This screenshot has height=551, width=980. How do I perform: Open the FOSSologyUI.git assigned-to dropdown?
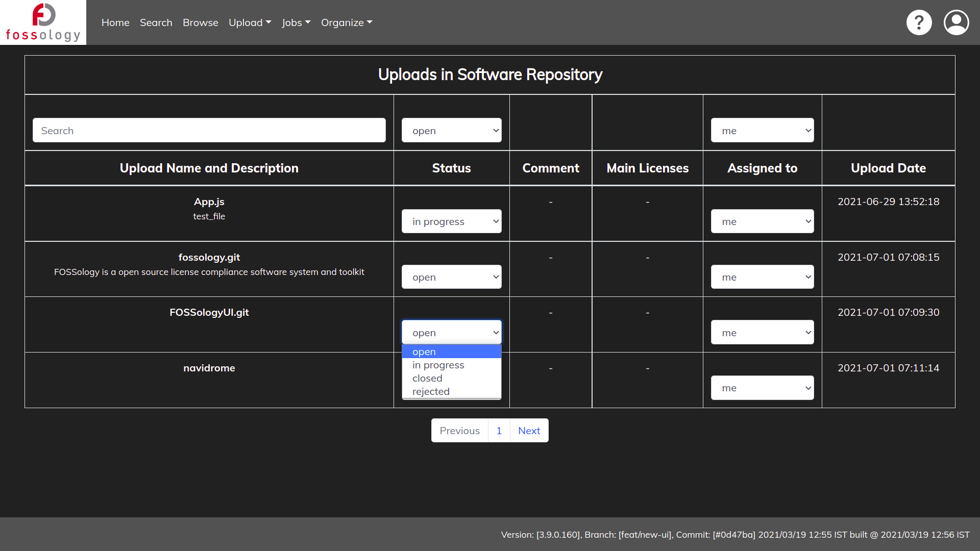(x=763, y=333)
